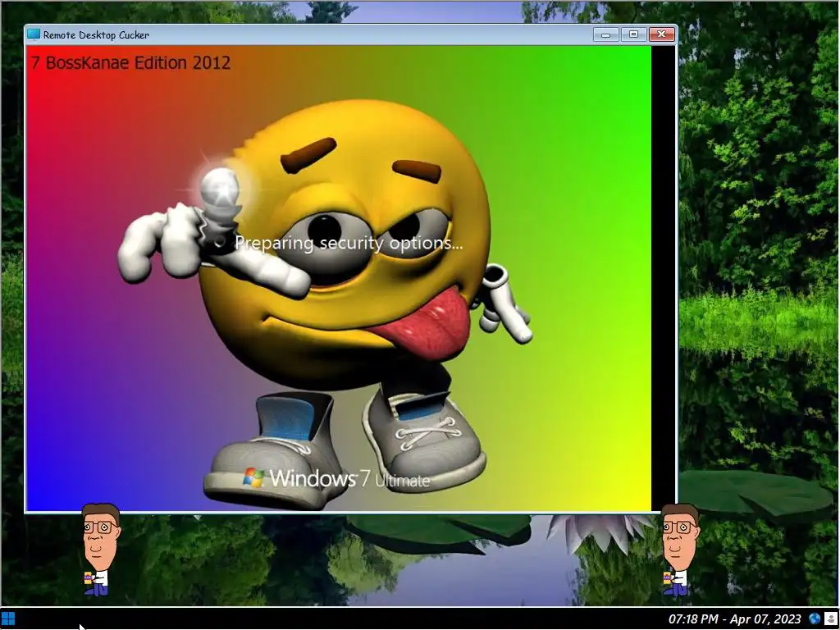Open the Start menu Windows logo
This screenshot has width=840, height=630.
coord(8,619)
